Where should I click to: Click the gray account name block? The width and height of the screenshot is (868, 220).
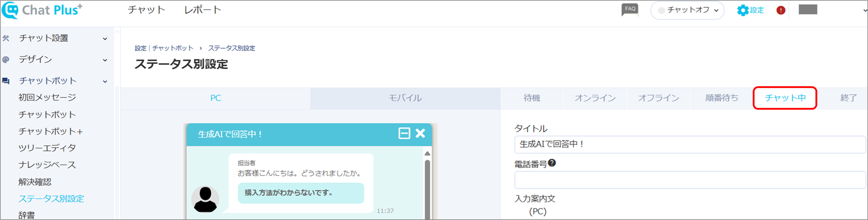(x=808, y=10)
